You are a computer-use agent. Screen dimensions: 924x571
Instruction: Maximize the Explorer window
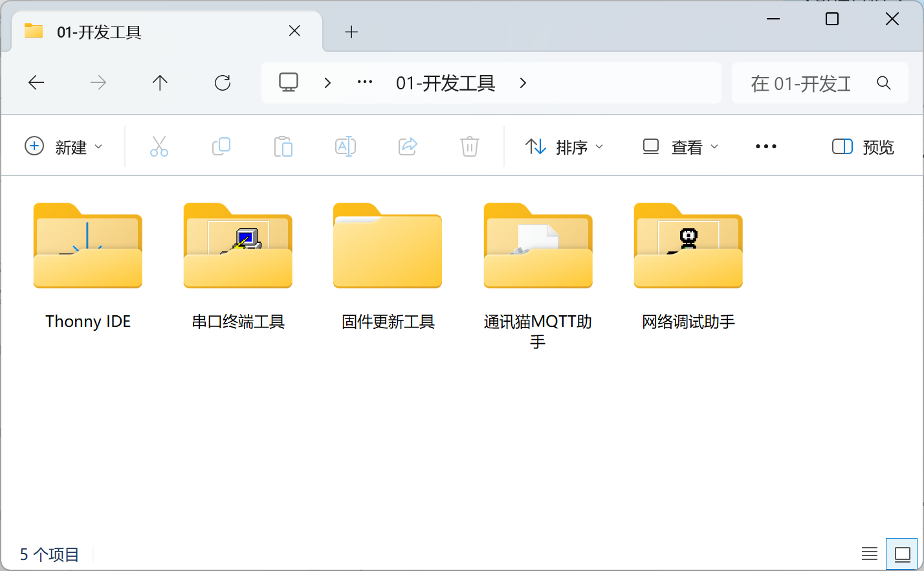coord(832,19)
